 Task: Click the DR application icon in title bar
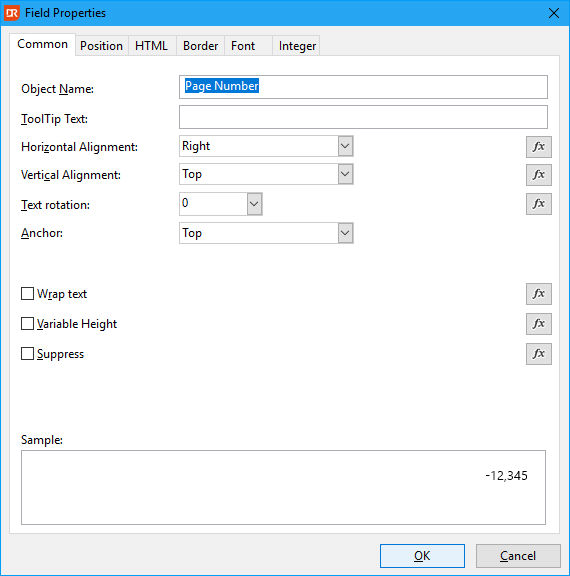click(12, 13)
